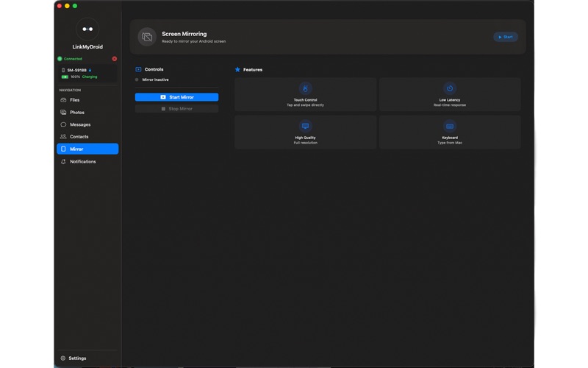Click the Notifications bell icon
The image size is (588, 368).
coord(63,161)
